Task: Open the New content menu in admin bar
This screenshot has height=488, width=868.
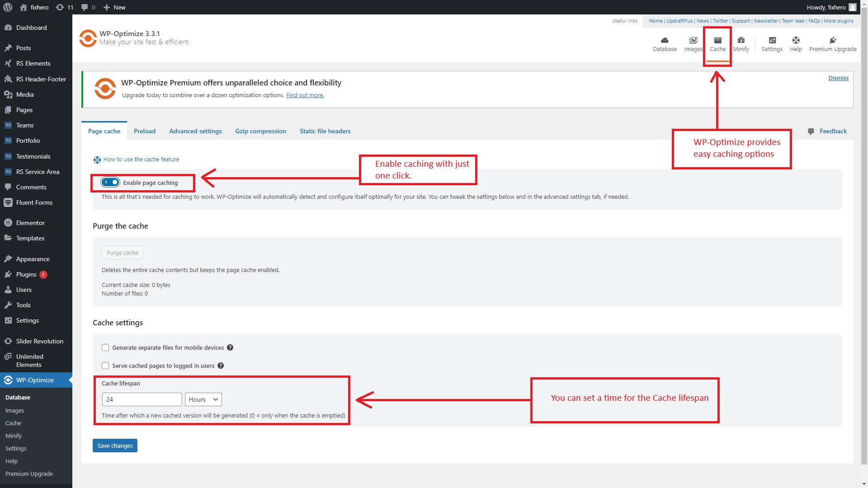Action: coord(114,7)
